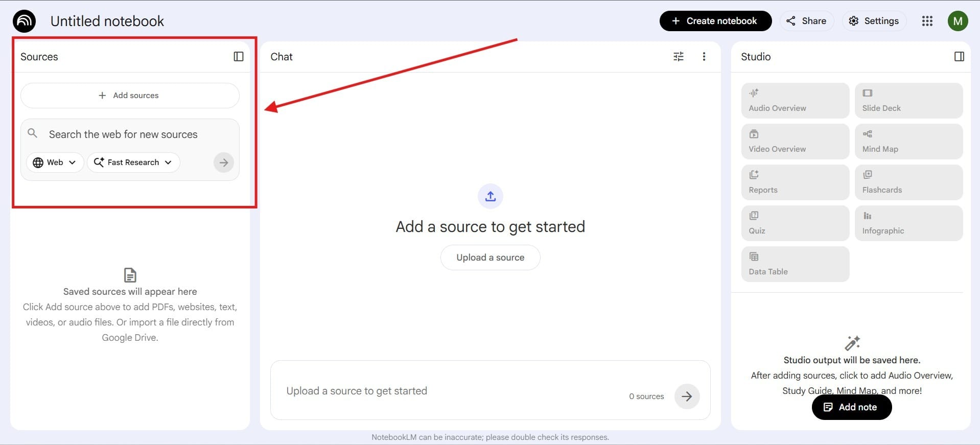Click the Studio magic wand icon
Screen dimensions: 980x445
[852, 343]
